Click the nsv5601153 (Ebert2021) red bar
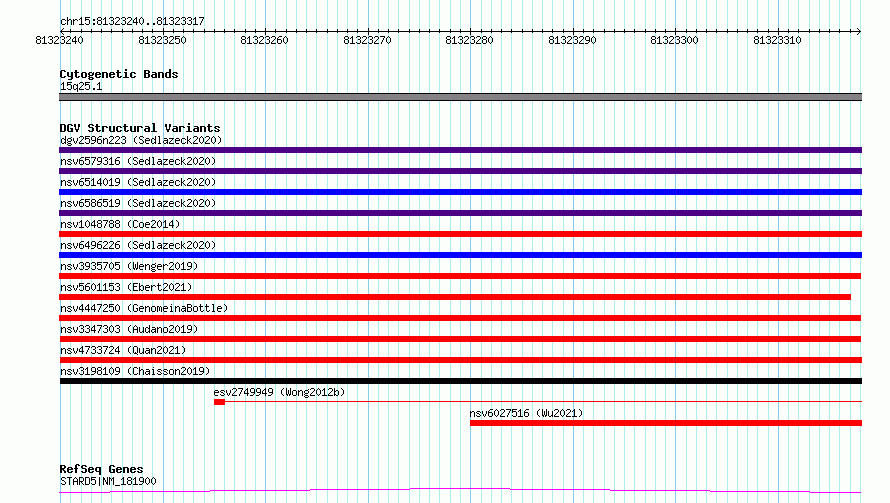 (x=455, y=297)
